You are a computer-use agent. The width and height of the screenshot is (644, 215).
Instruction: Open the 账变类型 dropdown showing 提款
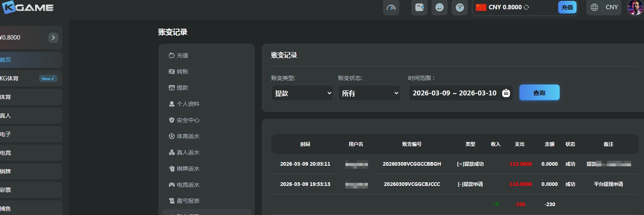coord(302,93)
